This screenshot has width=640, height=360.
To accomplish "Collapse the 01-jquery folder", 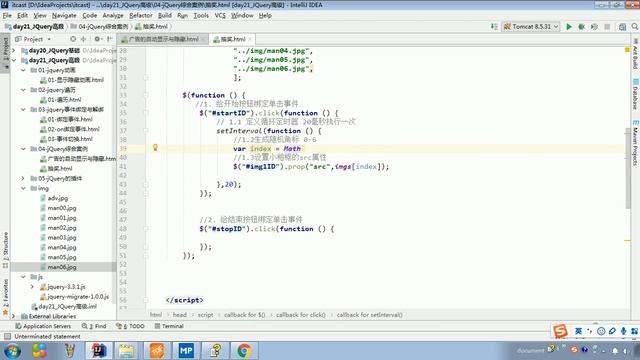I will coord(23,70).
